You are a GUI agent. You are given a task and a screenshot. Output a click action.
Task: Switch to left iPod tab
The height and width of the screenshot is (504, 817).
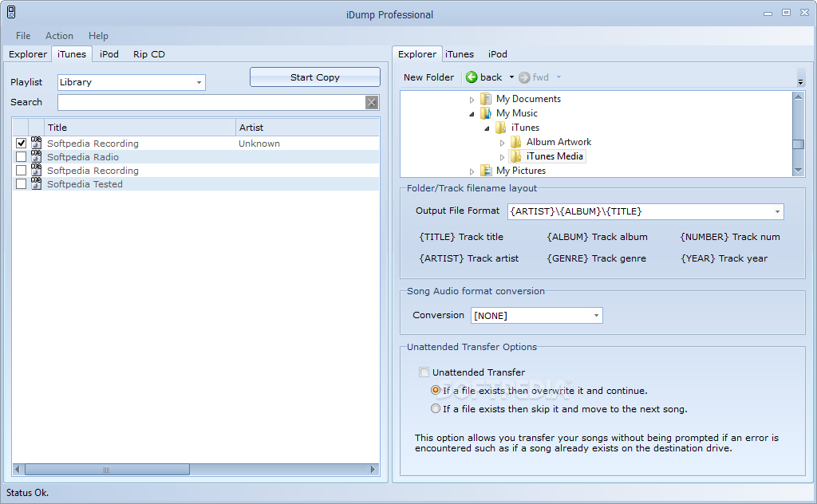click(109, 54)
